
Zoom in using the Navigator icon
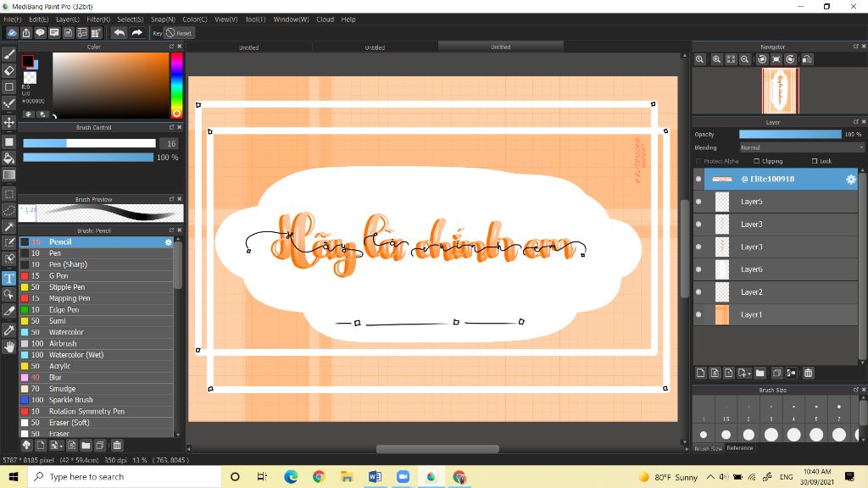click(716, 59)
